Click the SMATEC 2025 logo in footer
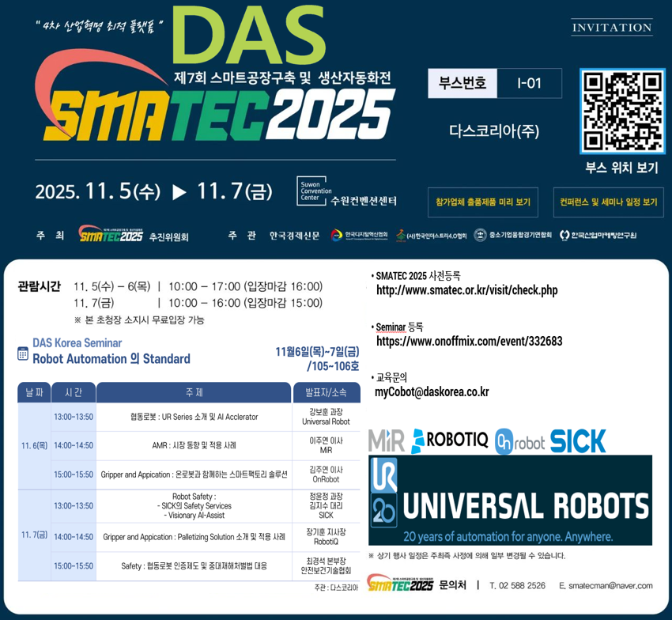The height and width of the screenshot is (620, 672). point(402,585)
